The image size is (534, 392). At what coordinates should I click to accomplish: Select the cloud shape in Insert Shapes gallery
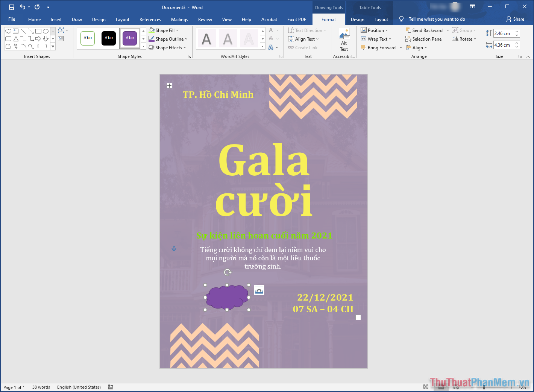pyautogui.click(x=8, y=31)
